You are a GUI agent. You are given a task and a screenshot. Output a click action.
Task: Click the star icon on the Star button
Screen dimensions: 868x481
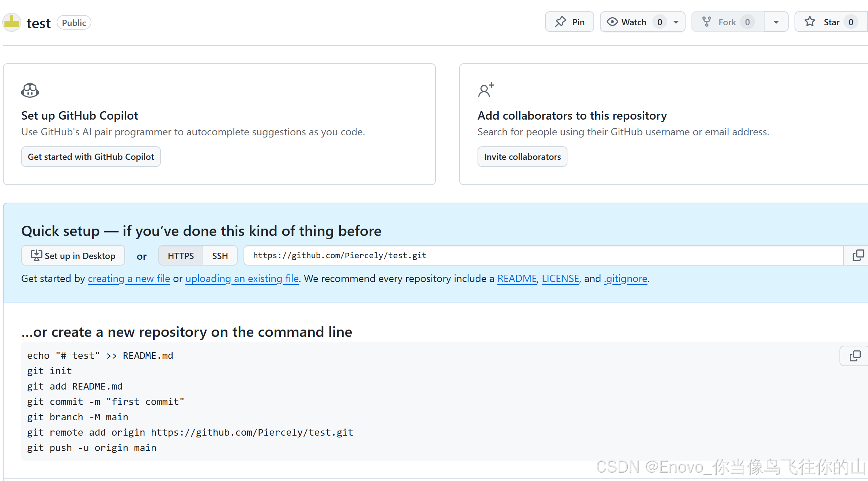pyautogui.click(x=810, y=22)
